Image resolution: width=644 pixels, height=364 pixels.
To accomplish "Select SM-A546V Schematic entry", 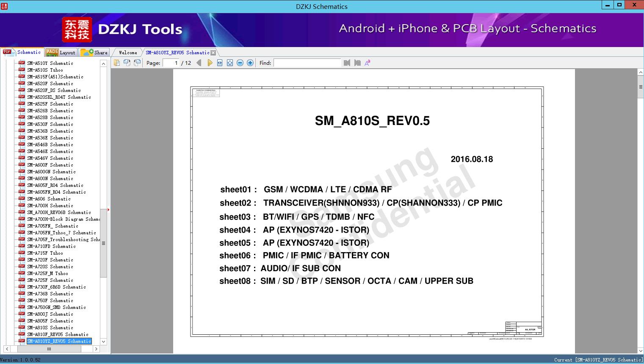I will [x=50, y=158].
